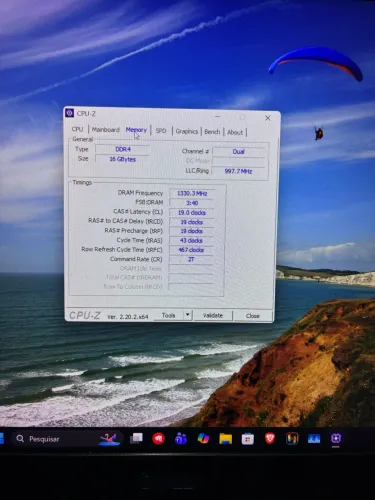Image resolution: width=375 pixels, height=500 pixels.
Task: Click the Command Rate value 2T
Action: (192, 259)
